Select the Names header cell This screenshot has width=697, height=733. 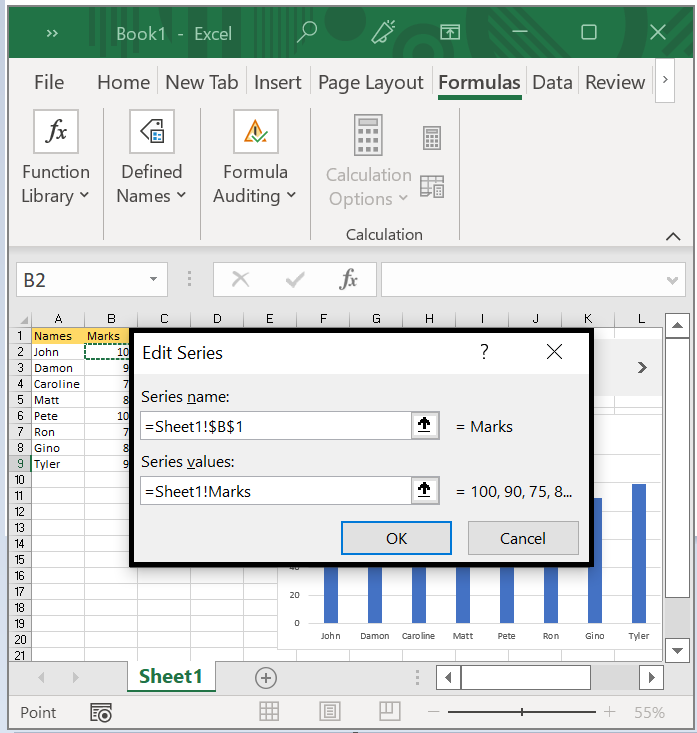tap(58, 336)
